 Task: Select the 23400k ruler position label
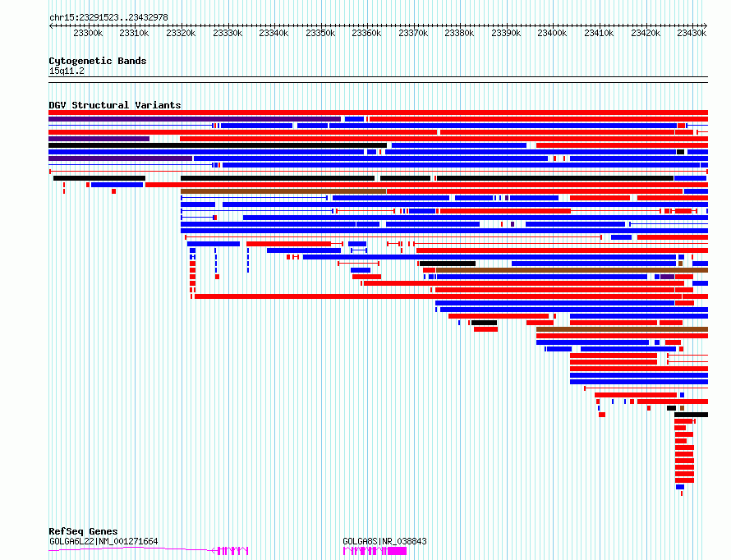pyautogui.click(x=552, y=33)
